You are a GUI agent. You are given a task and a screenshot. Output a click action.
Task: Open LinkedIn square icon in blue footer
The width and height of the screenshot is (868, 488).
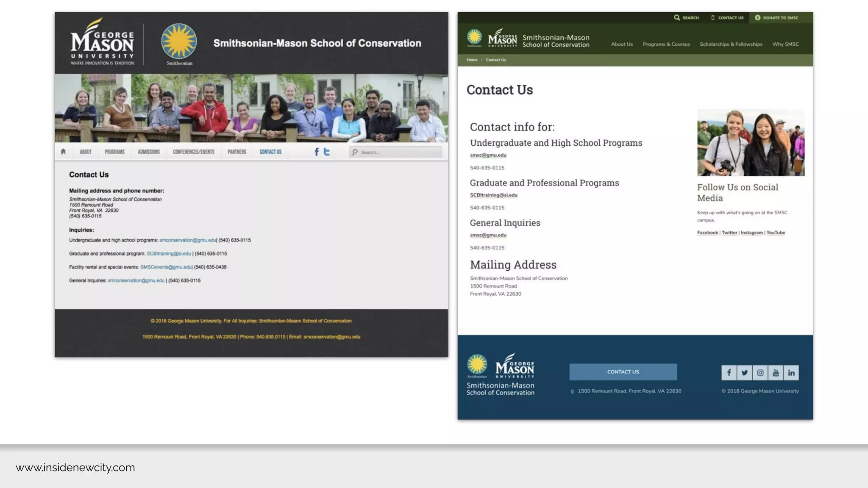point(791,373)
